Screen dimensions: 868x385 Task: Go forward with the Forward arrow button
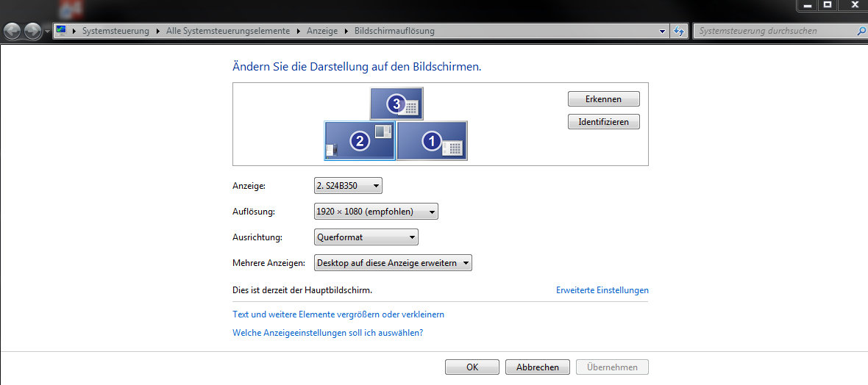tap(33, 31)
